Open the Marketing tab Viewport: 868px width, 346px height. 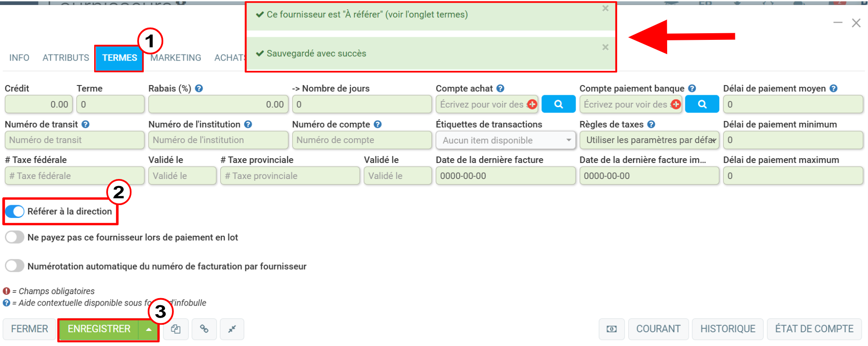[x=176, y=58]
